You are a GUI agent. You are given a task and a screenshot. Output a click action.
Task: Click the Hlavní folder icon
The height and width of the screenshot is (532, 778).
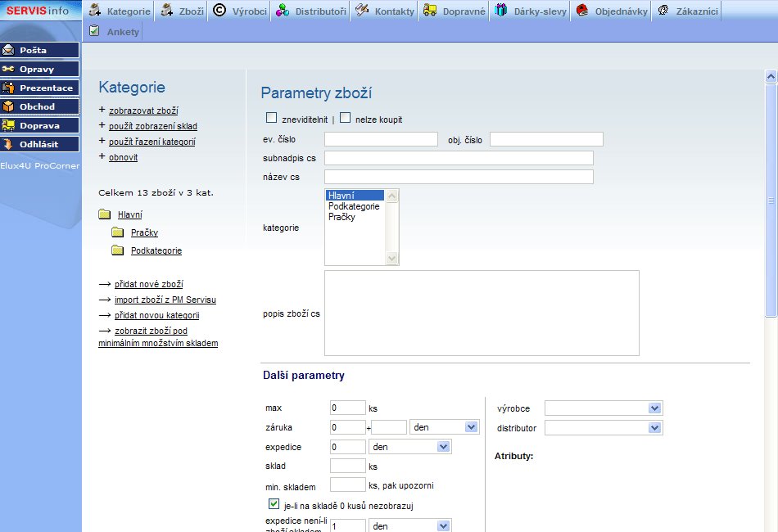(x=104, y=214)
